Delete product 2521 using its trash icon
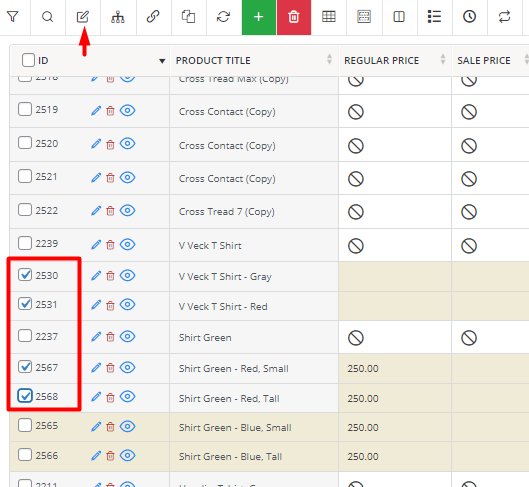This screenshot has width=529, height=487. click(x=110, y=178)
